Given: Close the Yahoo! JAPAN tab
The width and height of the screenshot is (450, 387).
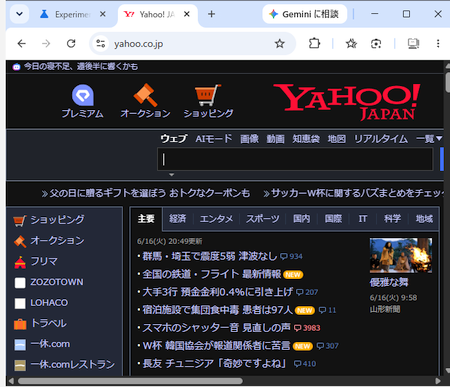Looking at the screenshot, I should [187, 14].
